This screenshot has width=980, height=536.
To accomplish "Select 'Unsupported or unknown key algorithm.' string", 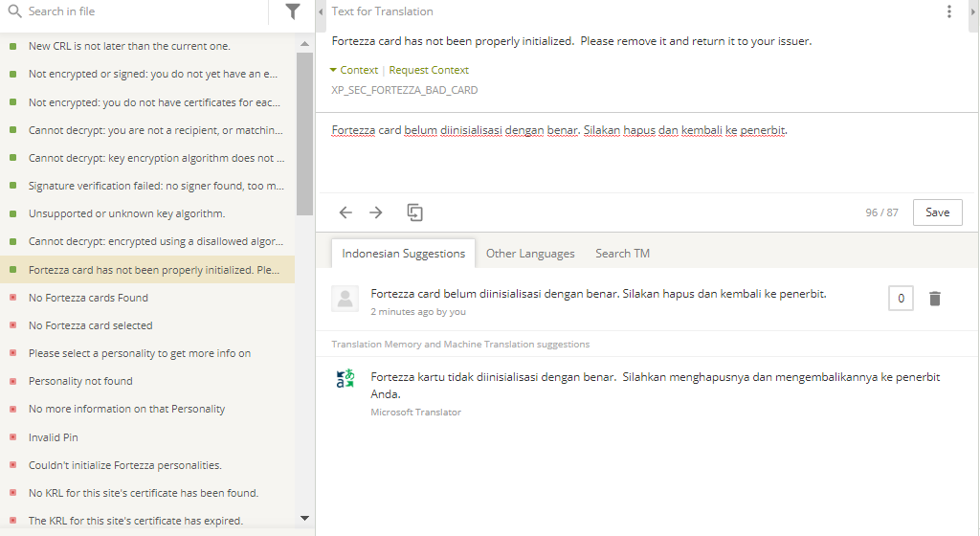I will click(147, 213).
